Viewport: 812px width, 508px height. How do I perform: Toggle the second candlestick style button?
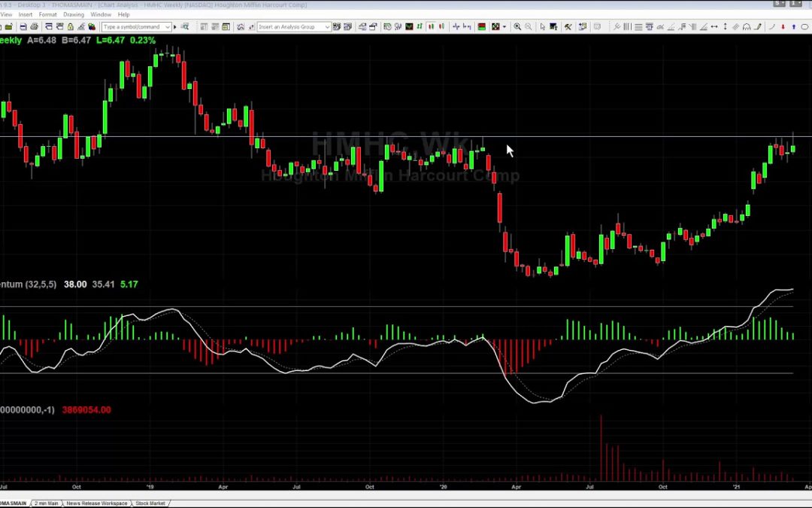coord(442,26)
